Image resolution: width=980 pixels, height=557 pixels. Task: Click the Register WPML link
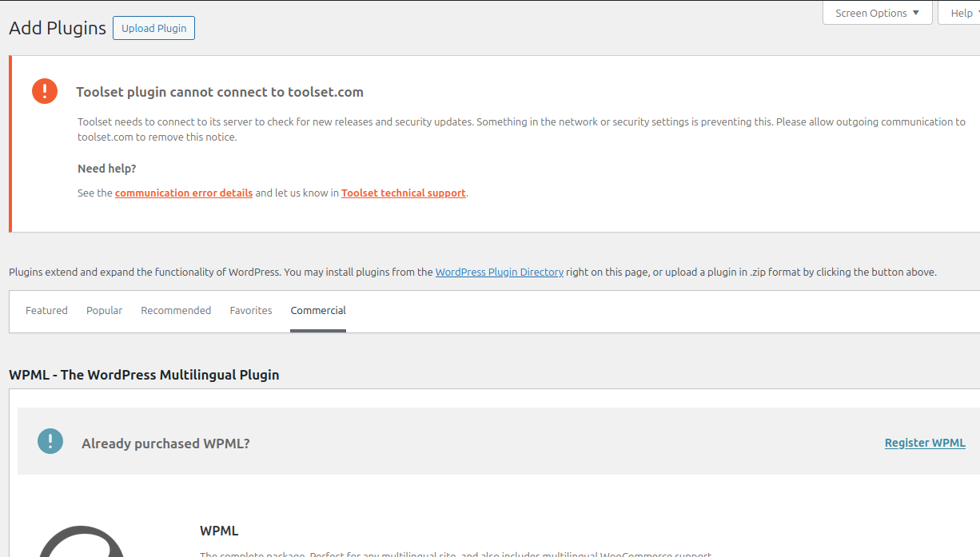pos(925,443)
